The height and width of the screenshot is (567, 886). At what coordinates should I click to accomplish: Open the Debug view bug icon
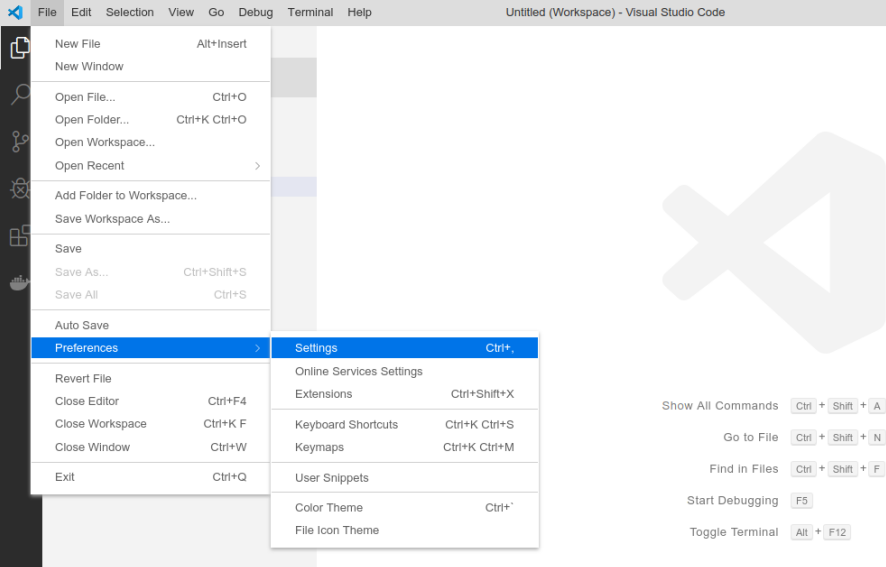tap(20, 189)
